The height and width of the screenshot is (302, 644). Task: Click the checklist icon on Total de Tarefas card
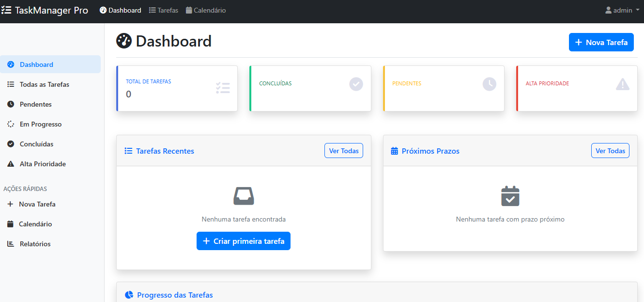tap(223, 88)
